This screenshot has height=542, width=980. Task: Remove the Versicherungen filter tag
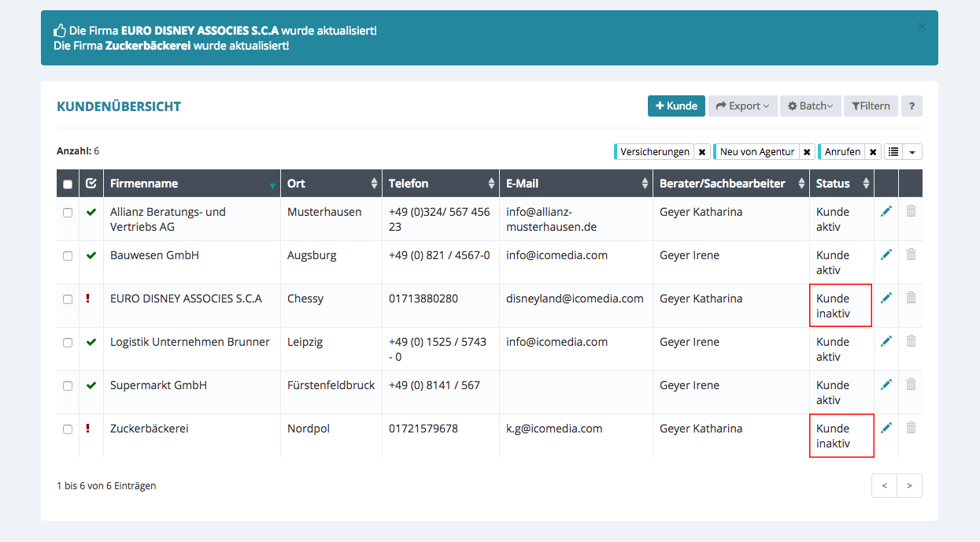702,152
